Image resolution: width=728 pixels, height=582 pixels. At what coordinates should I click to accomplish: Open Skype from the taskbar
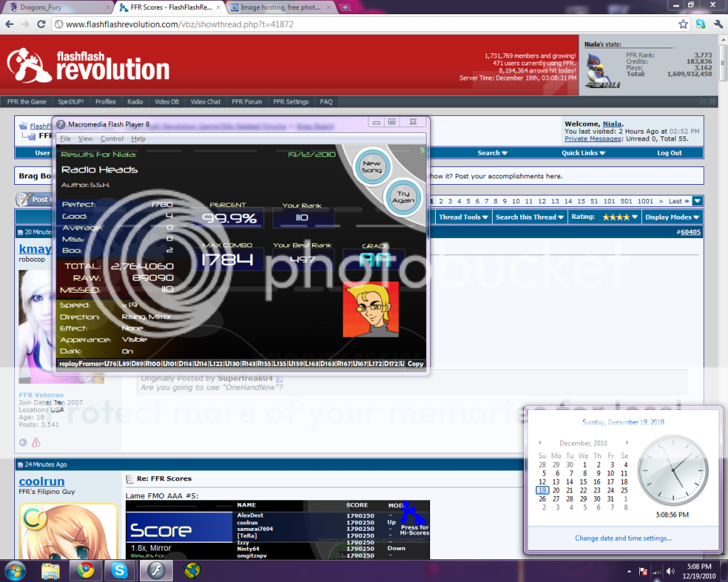[117, 569]
